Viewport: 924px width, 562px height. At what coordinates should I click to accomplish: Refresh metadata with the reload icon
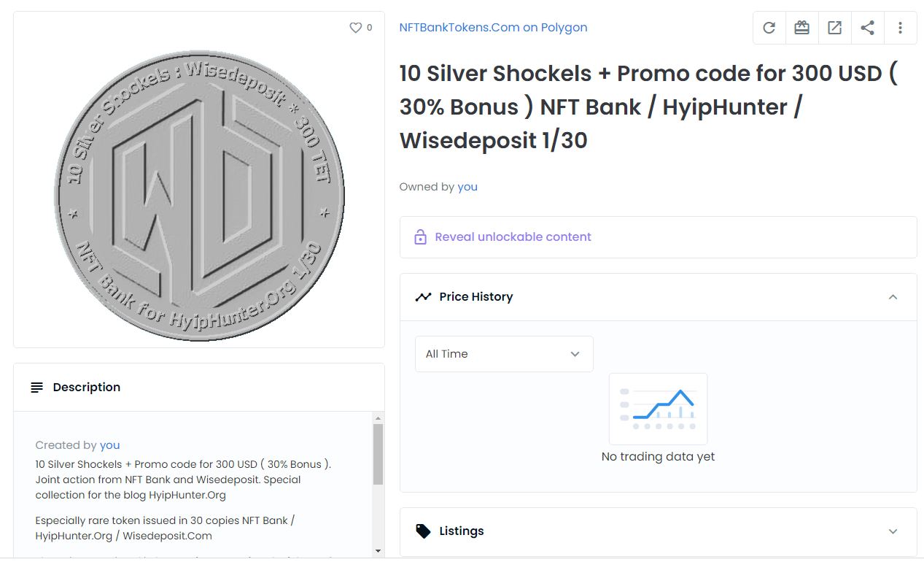[769, 28]
